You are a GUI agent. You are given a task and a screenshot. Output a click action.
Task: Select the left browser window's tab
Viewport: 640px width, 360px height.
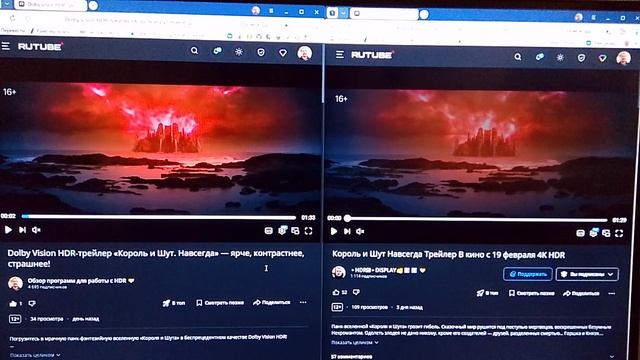click(x=51, y=4)
